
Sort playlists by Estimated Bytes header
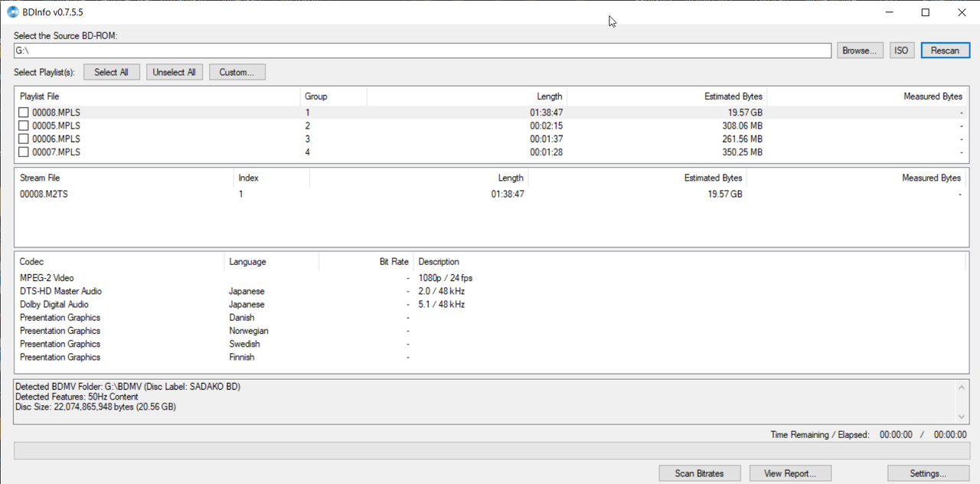(x=667, y=96)
